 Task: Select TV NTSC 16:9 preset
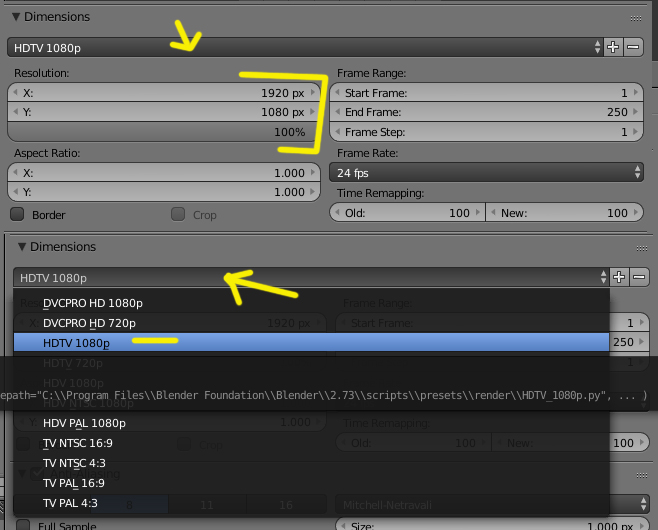tap(311, 443)
